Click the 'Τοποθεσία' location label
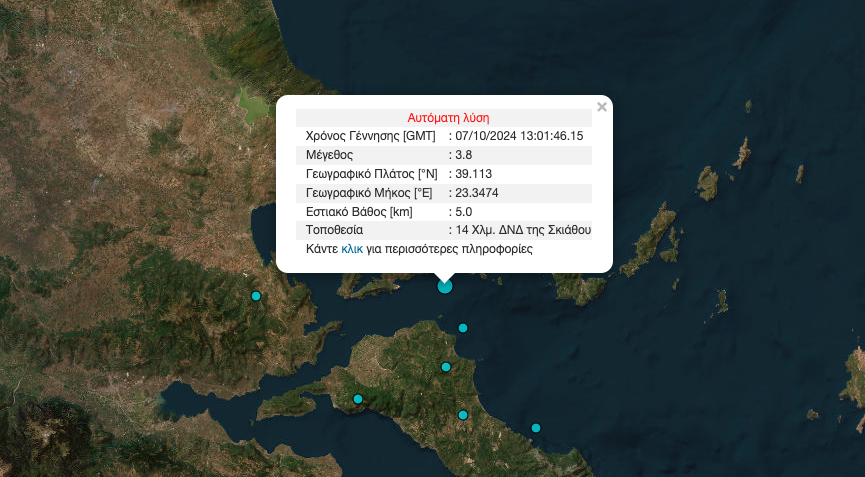865x477 pixels. pyautogui.click(x=334, y=230)
